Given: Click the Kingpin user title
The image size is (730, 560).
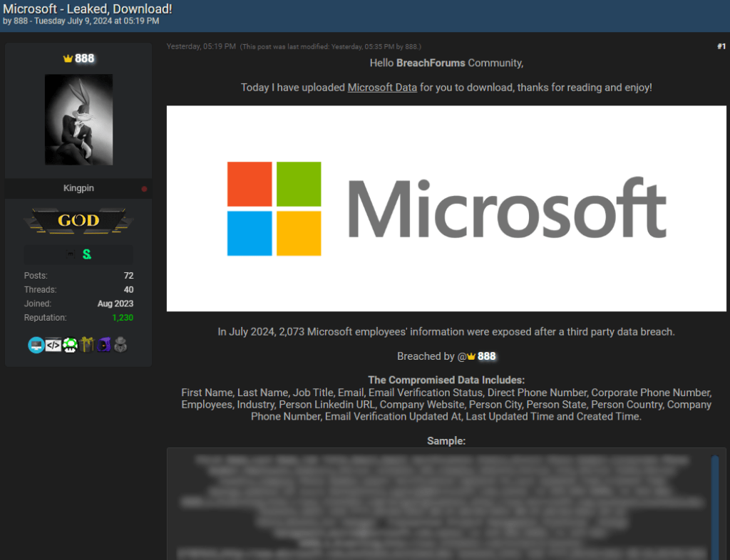Looking at the screenshot, I should tap(78, 188).
